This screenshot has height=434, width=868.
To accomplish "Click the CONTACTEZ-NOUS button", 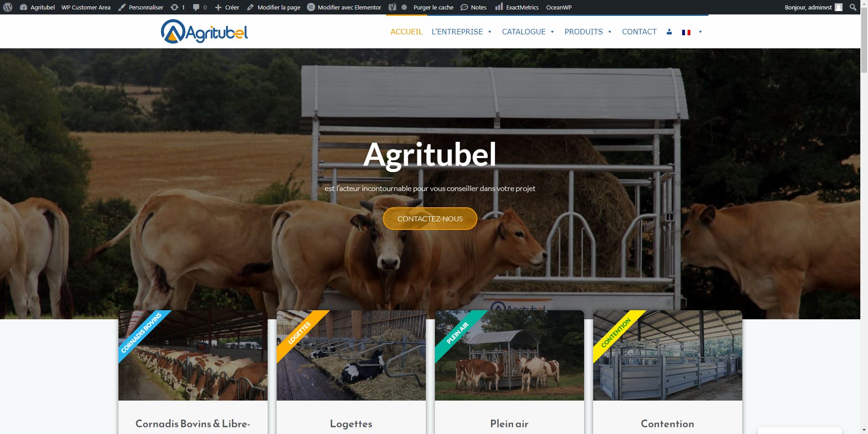I will [430, 219].
